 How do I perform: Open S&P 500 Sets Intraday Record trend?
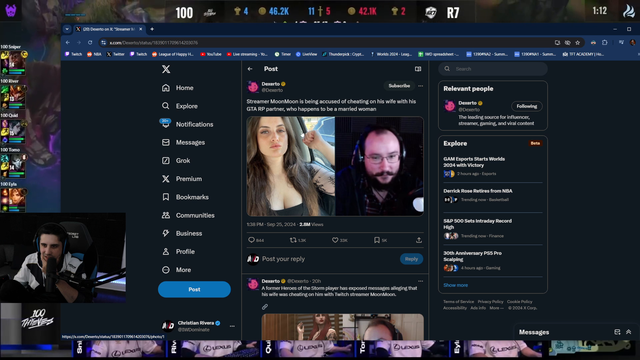coord(492,228)
